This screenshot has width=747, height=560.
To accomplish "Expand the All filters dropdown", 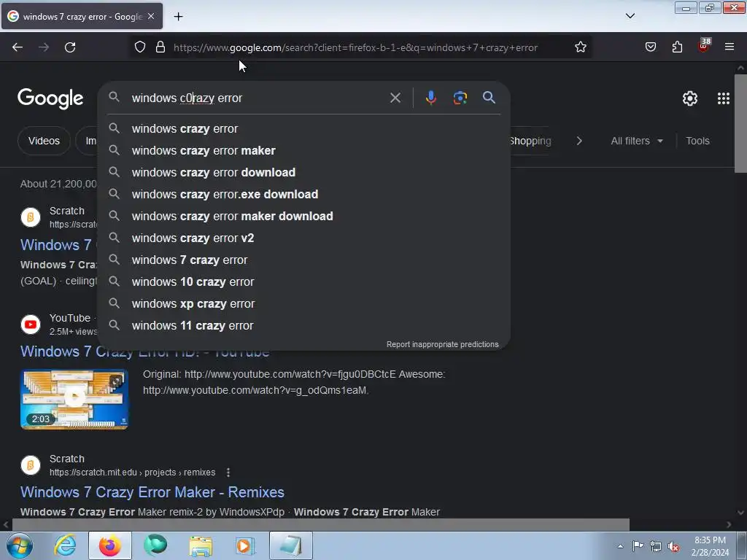I will (637, 141).
